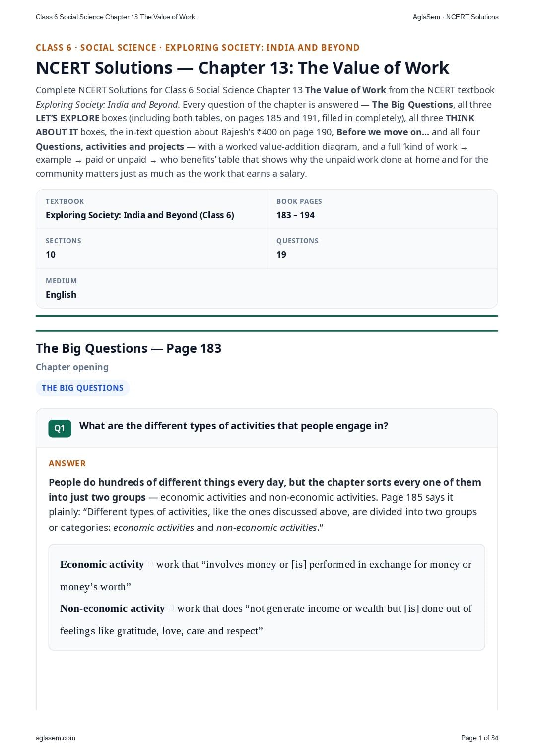Click the orange class breadcrumb line
The image size is (534, 756).
tap(198, 48)
